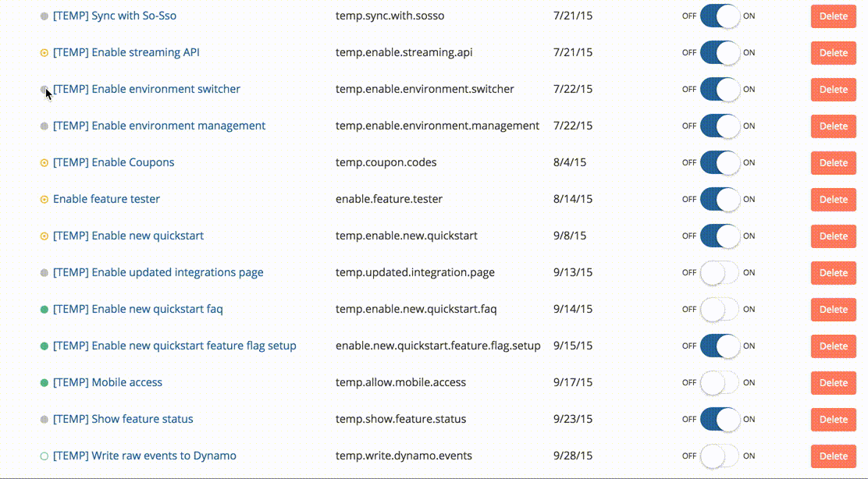The width and height of the screenshot is (868, 479).
Task: Open the Enable environment management flag link
Action: point(159,126)
